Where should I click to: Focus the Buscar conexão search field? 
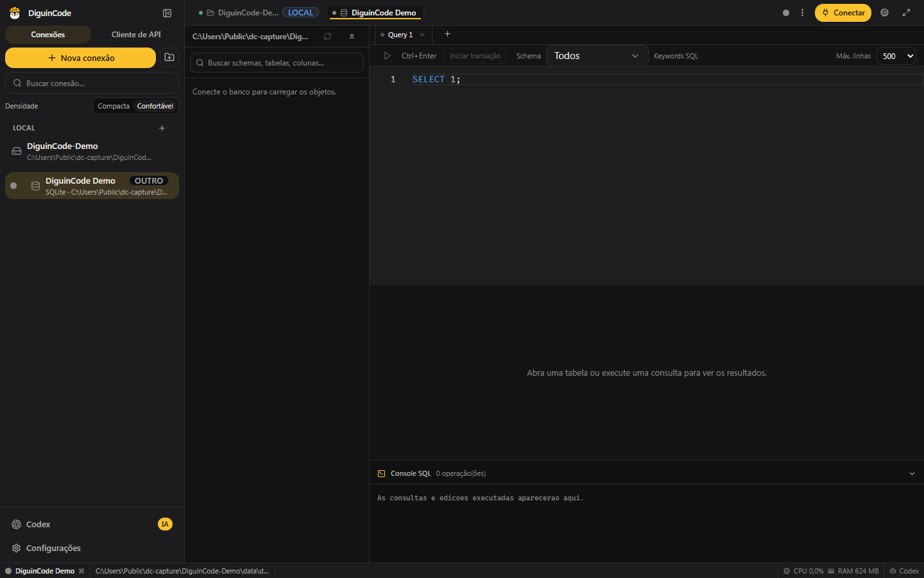point(92,83)
